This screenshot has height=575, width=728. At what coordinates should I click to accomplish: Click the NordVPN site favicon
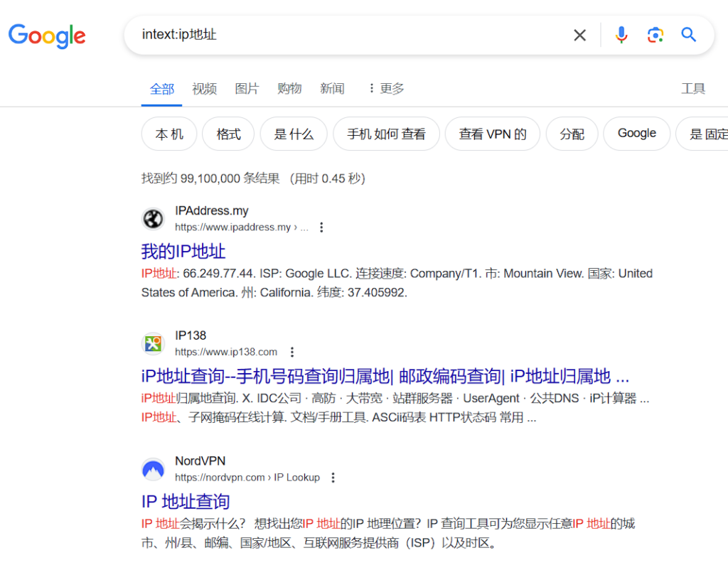tap(154, 469)
